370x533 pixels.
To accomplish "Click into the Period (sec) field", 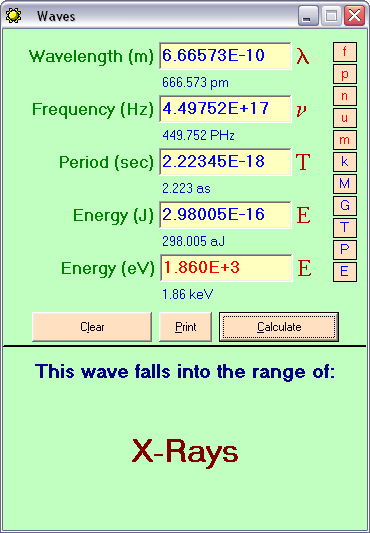I will 225,162.
